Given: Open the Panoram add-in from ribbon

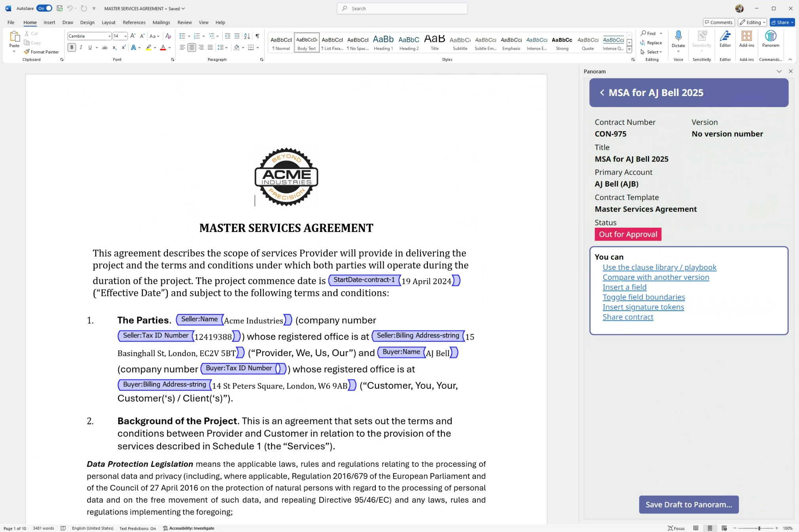Looking at the screenshot, I should point(771,40).
